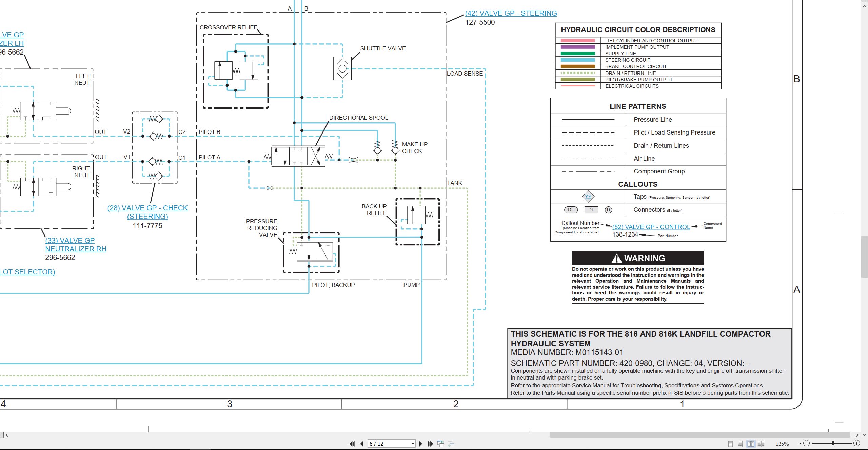Screen dimensions: 868x450
Task: Click the SHUTTLE VALVE symbol
Action: tap(342, 68)
